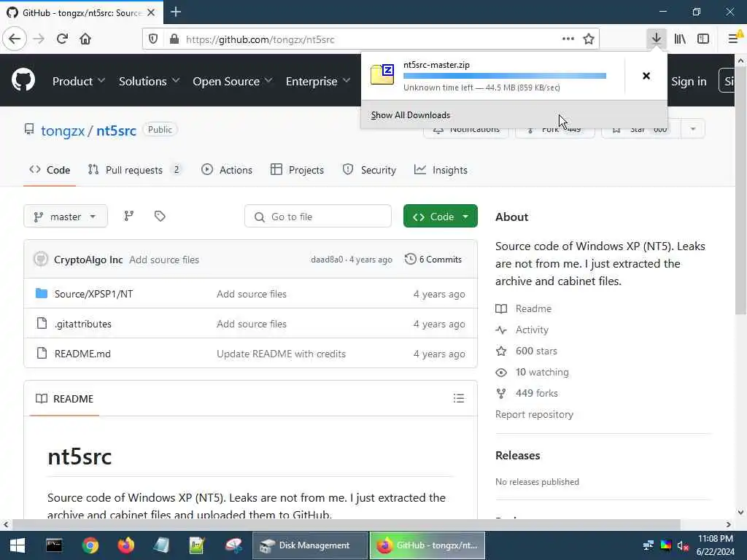Click the vertical page scrollbar

tap(740, 190)
